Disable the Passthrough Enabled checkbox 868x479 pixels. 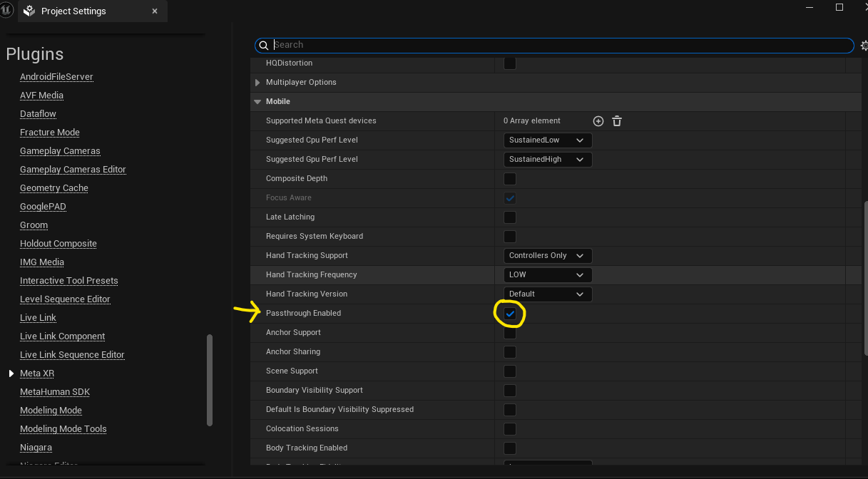[x=510, y=314]
